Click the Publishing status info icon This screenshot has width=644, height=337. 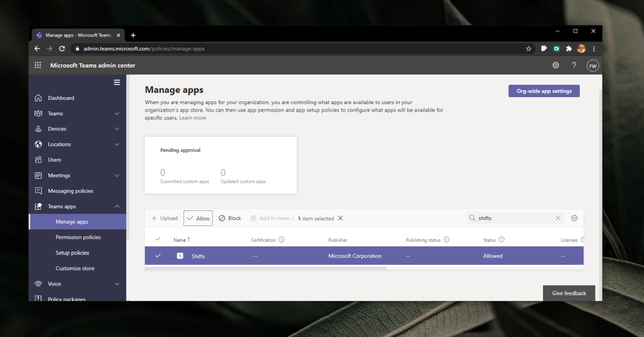tap(447, 240)
